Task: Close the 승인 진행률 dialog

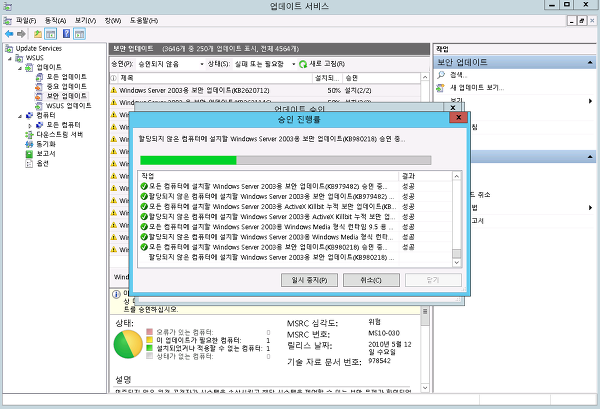Action: click(x=458, y=117)
